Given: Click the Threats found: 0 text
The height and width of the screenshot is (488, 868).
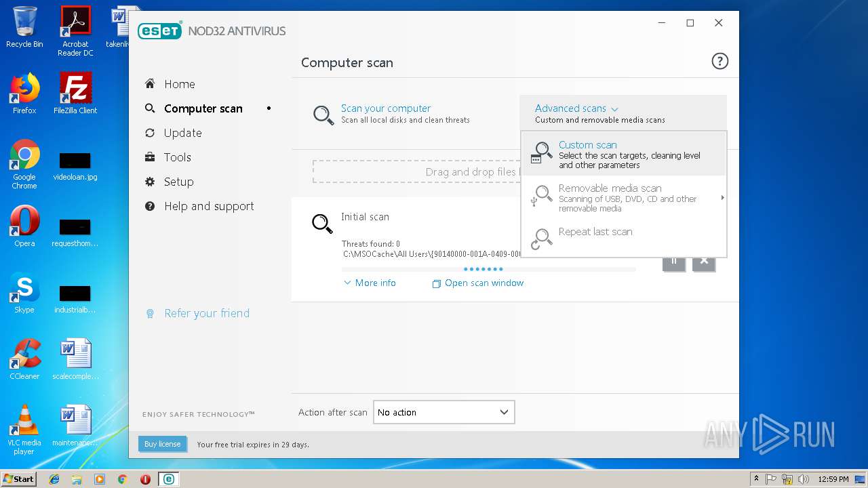Looking at the screenshot, I should (370, 244).
